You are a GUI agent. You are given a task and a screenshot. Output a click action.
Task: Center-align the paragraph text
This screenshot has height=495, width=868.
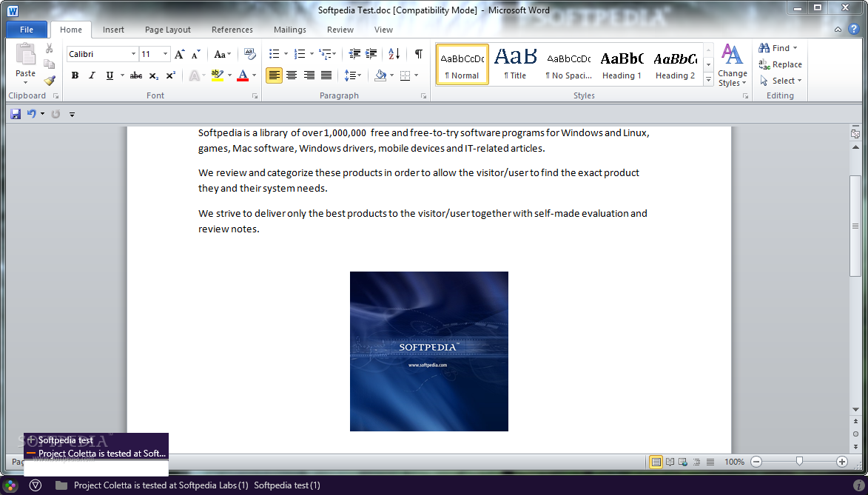click(x=292, y=75)
